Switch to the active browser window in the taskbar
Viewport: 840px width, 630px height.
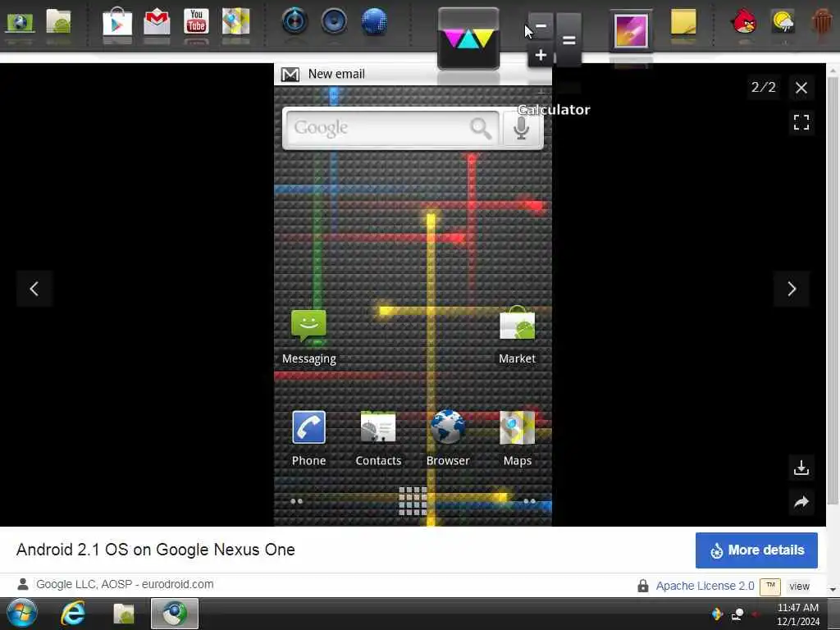pyautogui.click(x=175, y=614)
